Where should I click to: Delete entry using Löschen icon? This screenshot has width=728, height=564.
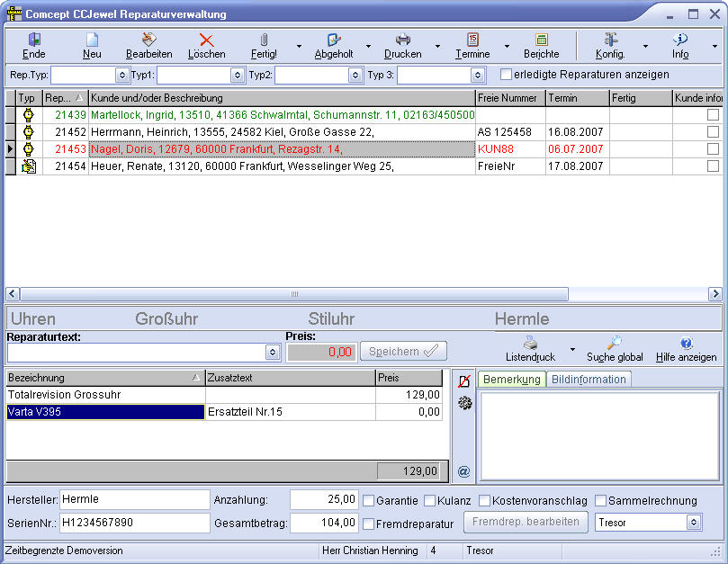pyautogui.click(x=206, y=40)
